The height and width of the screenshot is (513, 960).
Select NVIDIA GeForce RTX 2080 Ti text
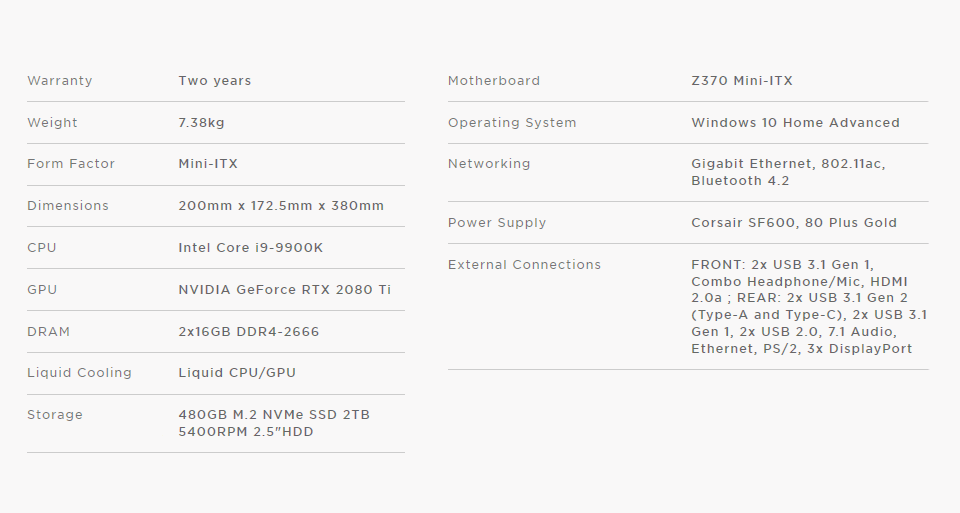pyautogui.click(x=284, y=290)
